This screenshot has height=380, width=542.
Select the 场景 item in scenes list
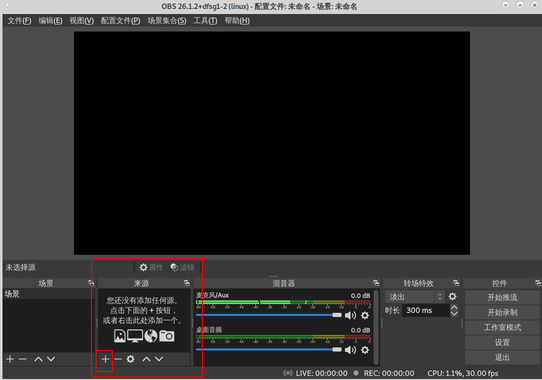click(48, 294)
